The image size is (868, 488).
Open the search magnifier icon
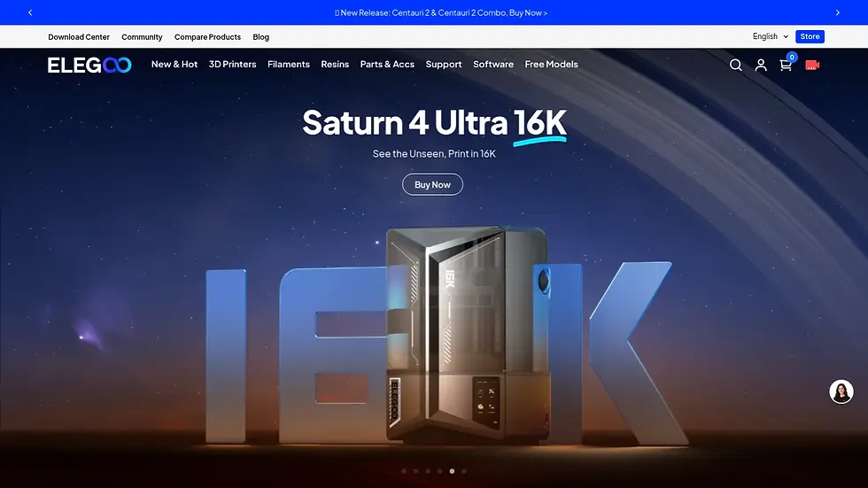point(735,65)
